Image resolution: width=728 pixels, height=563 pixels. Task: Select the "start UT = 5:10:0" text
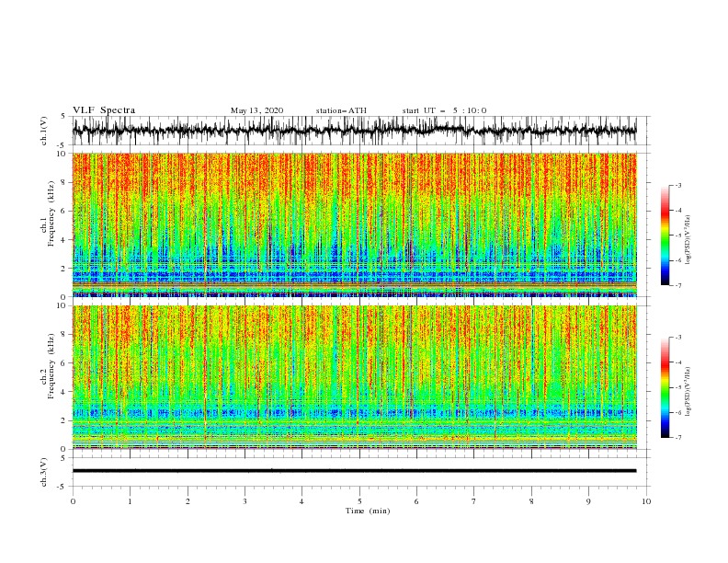pyautogui.click(x=444, y=110)
